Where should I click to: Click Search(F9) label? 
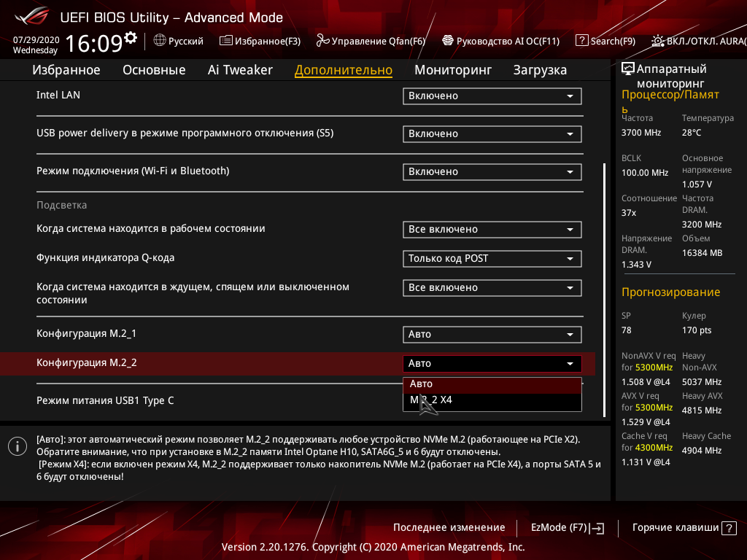613,41
